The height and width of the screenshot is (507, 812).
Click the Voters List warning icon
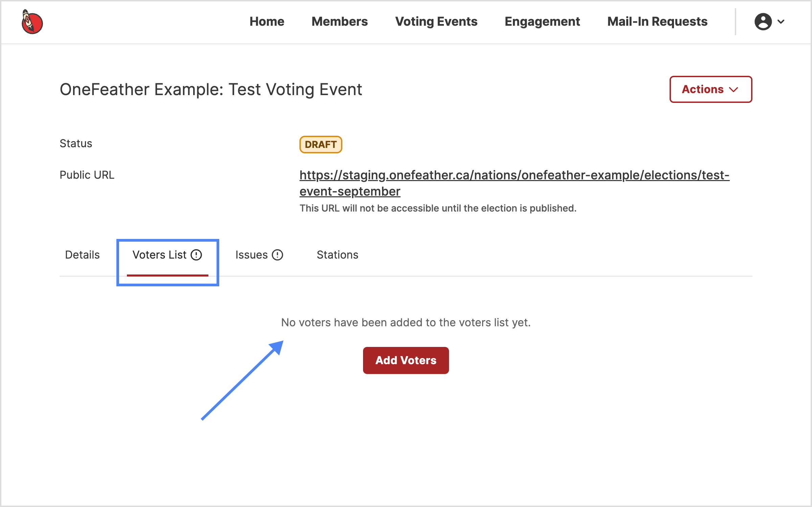click(196, 255)
